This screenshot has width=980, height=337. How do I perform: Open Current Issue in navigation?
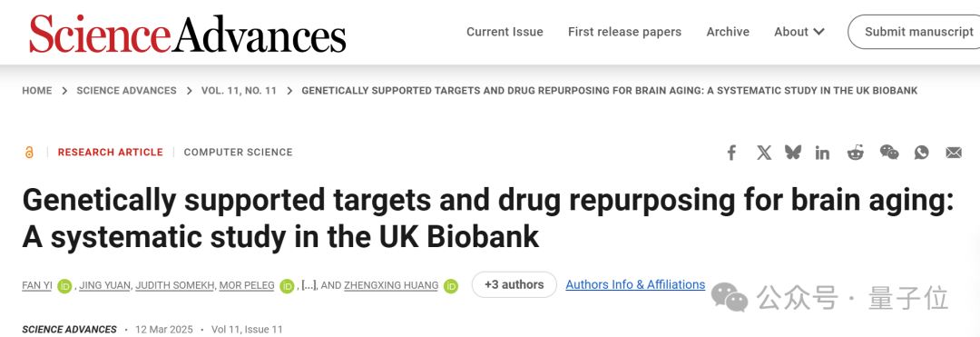(505, 32)
